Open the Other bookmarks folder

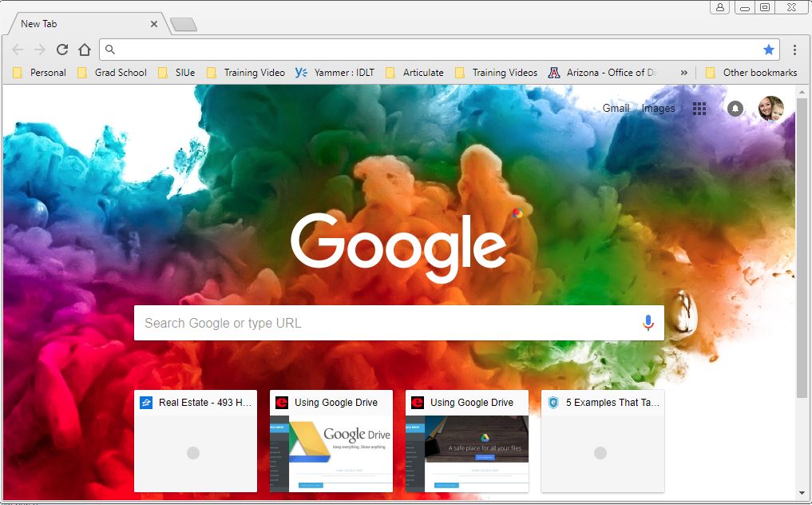tap(751, 73)
